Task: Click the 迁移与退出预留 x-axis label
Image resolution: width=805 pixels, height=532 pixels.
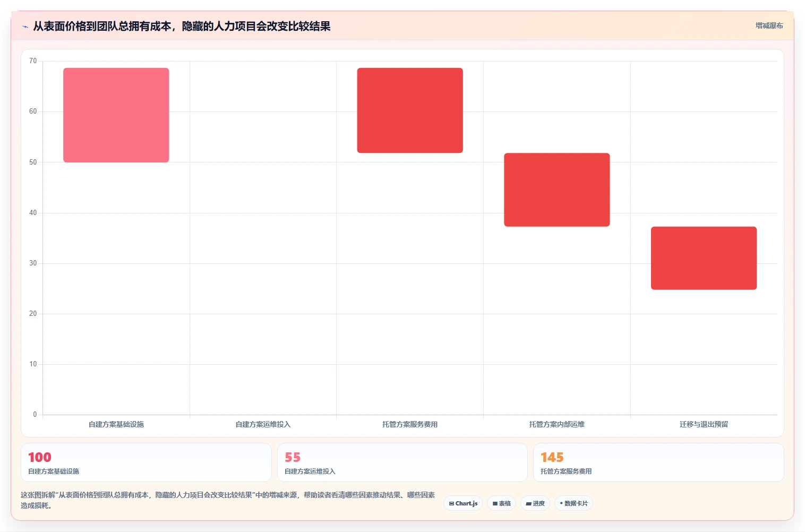Action: 704,424
